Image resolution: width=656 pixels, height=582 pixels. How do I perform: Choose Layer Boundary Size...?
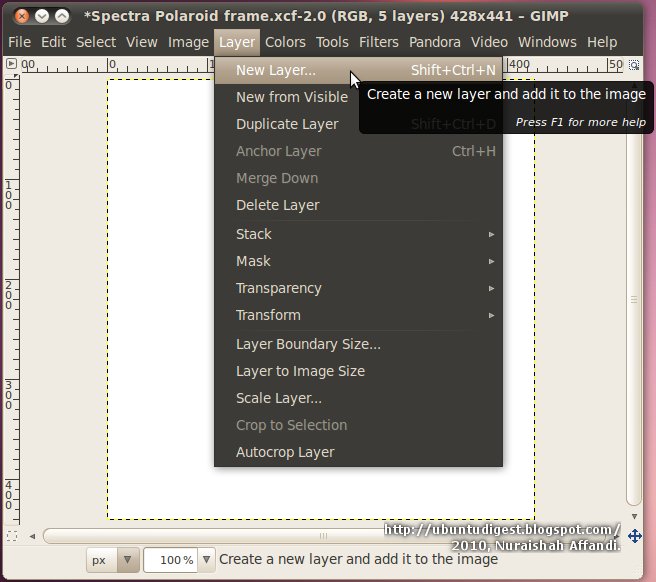358,344
